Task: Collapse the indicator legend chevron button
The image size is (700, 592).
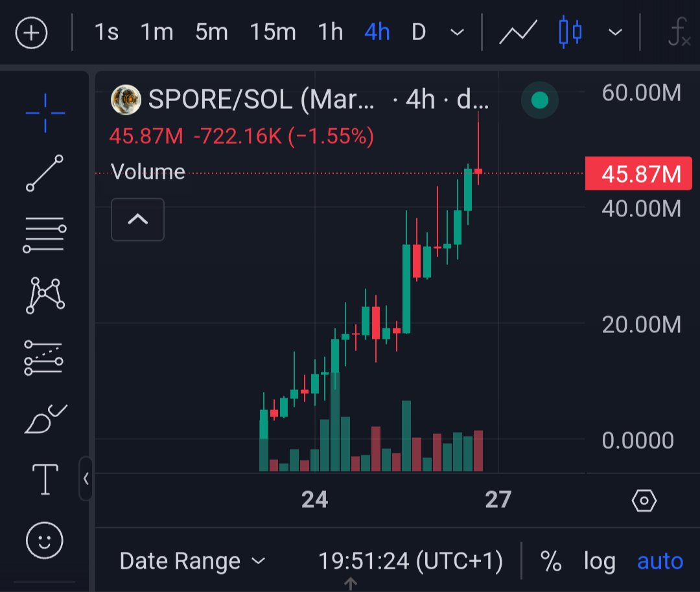Action: [x=137, y=220]
